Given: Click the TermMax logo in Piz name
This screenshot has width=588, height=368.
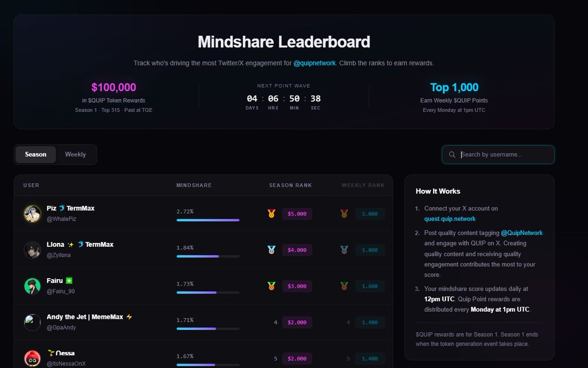Looking at the screenshot, I should 61,208.
